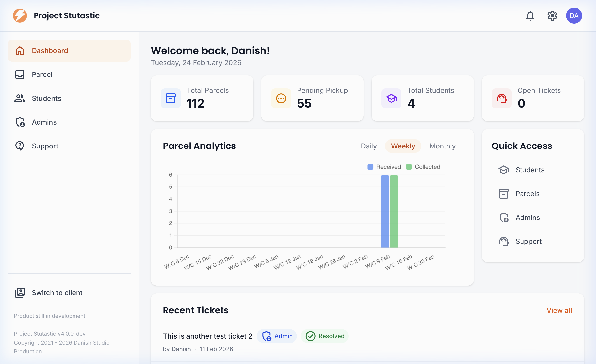Open Support from Quick Access

529,241
